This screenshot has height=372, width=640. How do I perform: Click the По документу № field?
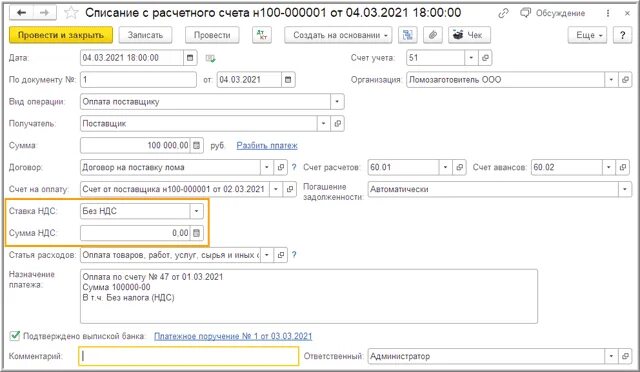[138, 80]
